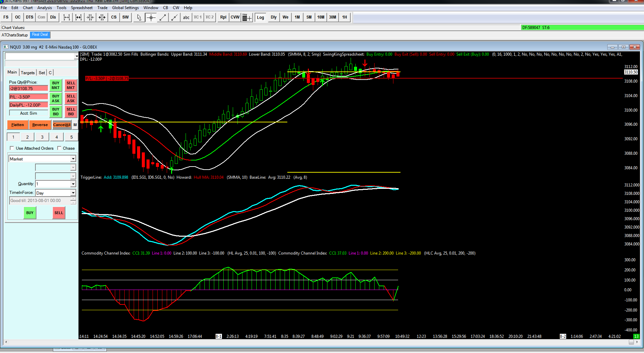Viewport: 644px width, 353px height.
Task: Toggle the Chase checkbox
Action: tap(59, 148)
